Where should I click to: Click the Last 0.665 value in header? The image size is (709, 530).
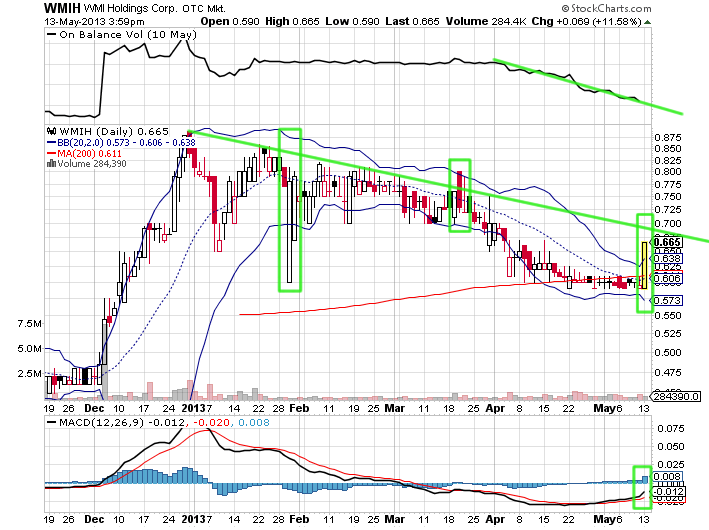click(x=412, y=21)
